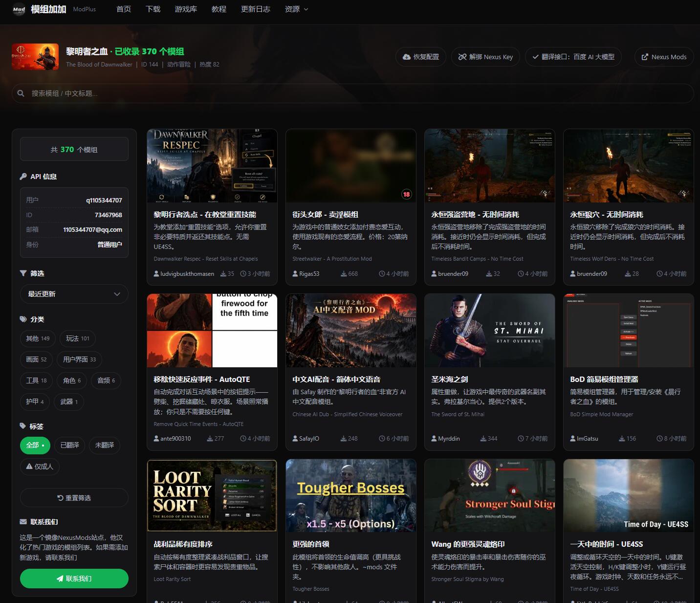Filter by 角色 6 category
The height and width of the screenshot is (603, 700).
click(72, 380)
